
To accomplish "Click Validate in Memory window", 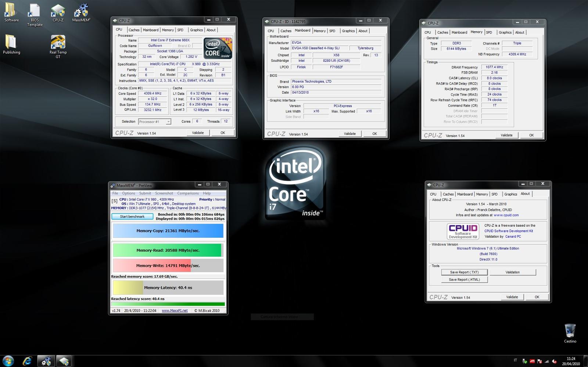I will coord(506,135).
